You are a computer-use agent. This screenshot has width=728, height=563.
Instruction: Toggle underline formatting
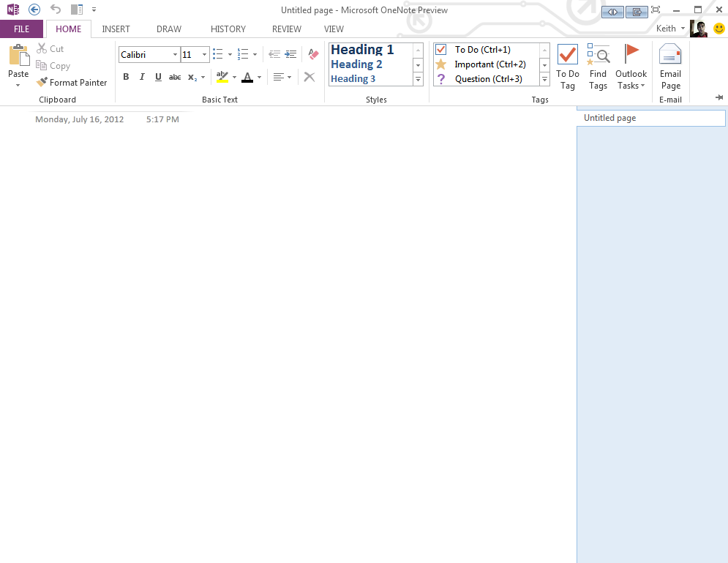click(158, 77)
